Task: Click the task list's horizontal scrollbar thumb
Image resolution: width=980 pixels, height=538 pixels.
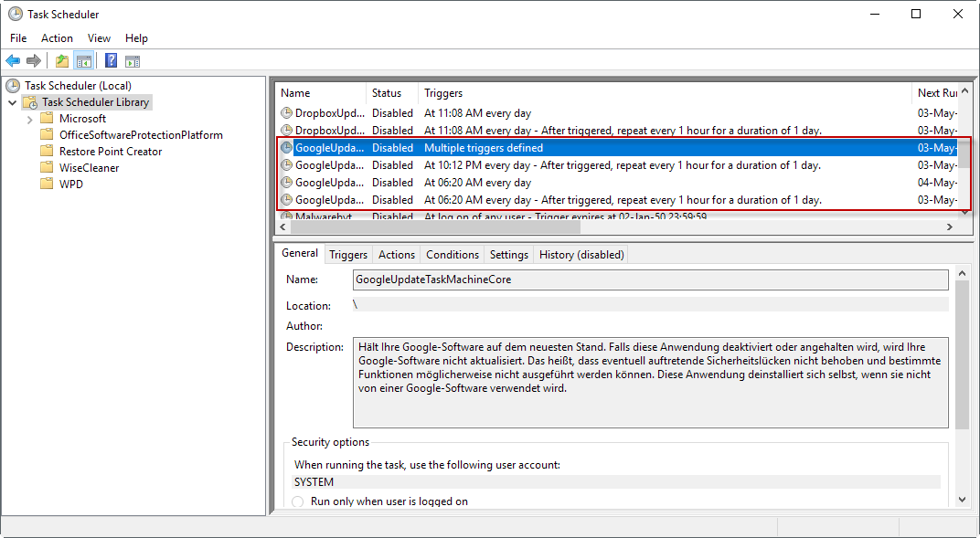Action: [436, 227]
